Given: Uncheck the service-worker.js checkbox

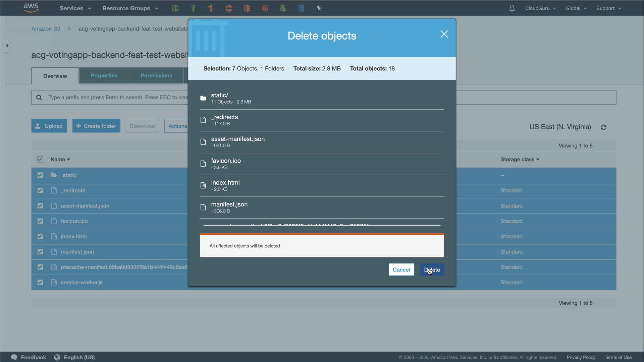Looking at the screenshot, I should tap(40, 282).
